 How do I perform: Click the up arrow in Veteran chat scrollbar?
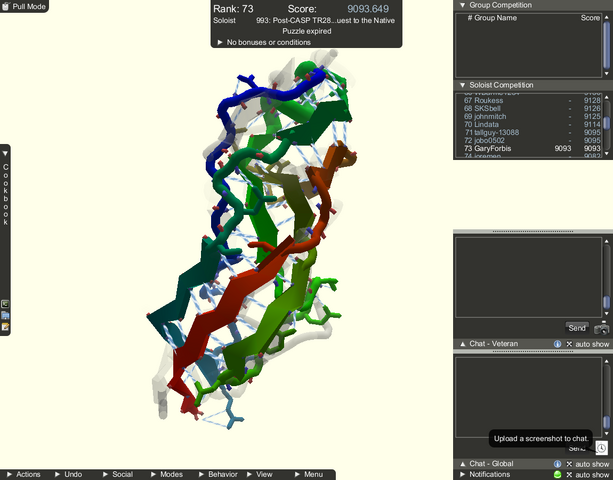click(606, 242)
